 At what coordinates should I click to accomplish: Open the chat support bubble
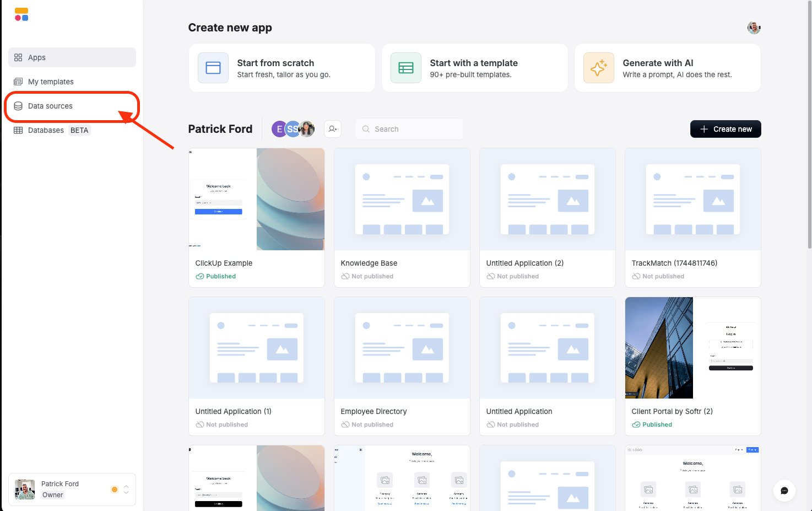pyautogui.click(x=784, y=490)
